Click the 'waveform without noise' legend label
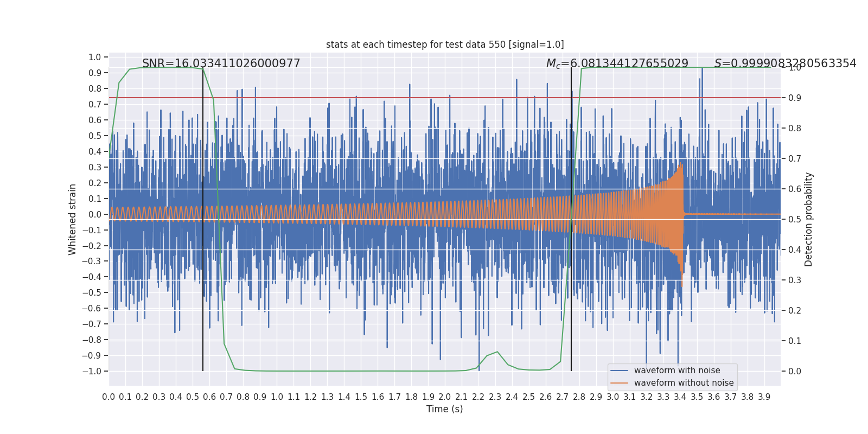 [684, 383]
